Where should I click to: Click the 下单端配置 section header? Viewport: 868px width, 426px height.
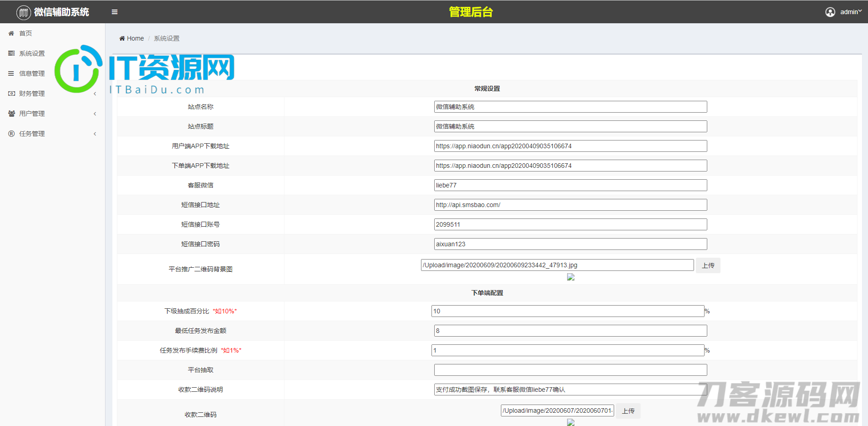pyautogui.click(x=487, y=293)
